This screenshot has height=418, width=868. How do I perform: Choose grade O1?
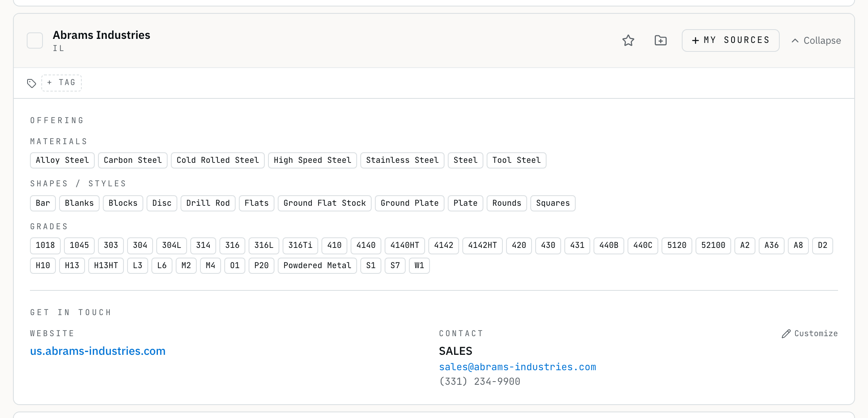click(235, 266)
